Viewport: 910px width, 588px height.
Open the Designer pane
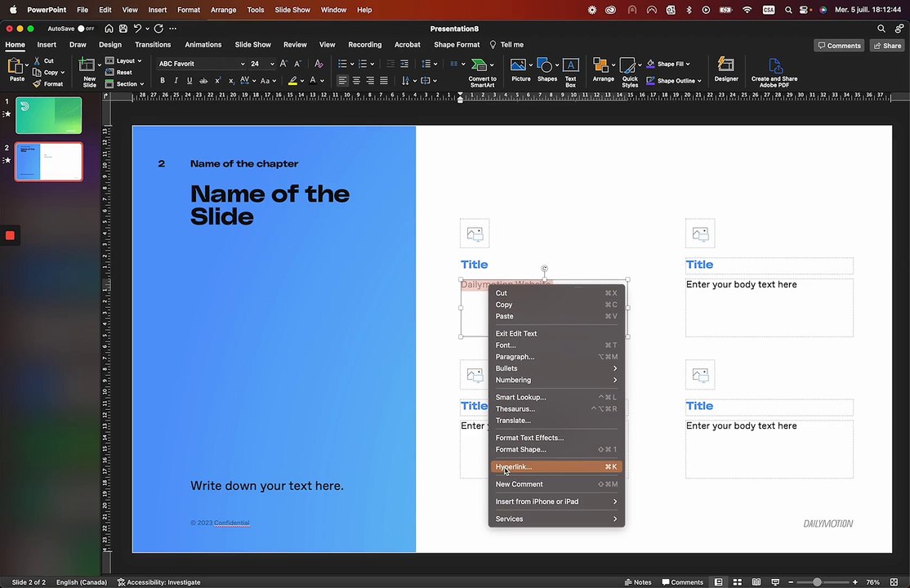(x=726, y=69)
